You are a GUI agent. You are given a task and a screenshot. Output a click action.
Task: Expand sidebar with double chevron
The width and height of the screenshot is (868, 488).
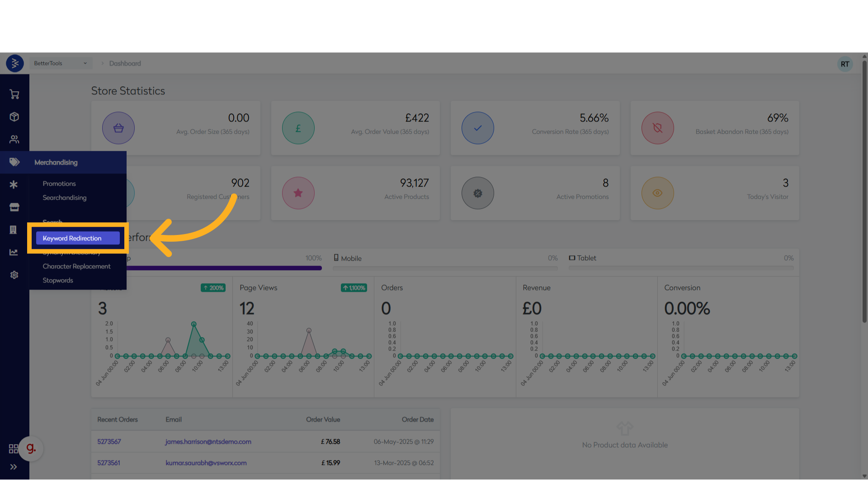14,467
